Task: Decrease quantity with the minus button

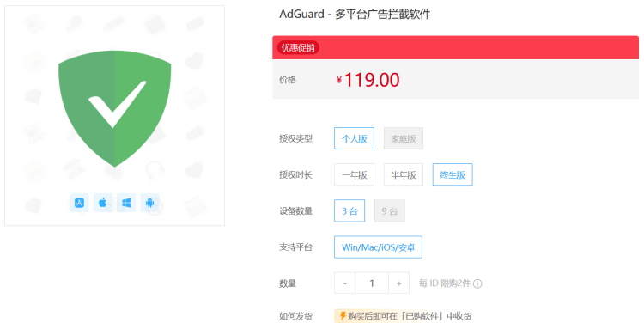Action: click(345, 283)
